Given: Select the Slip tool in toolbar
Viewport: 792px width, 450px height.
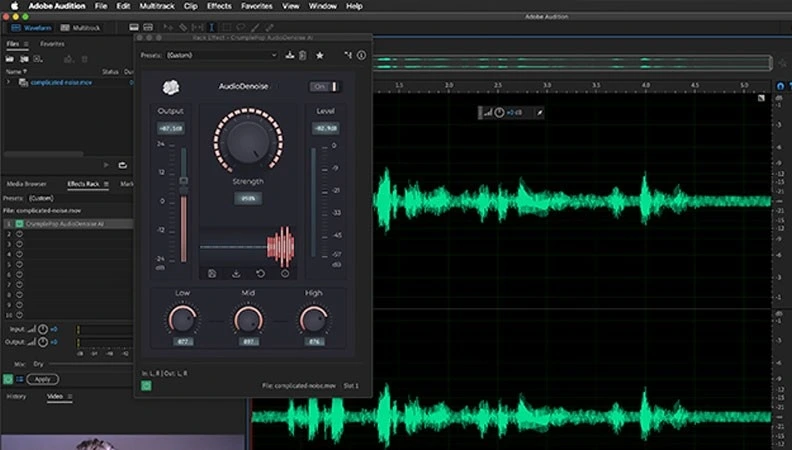Looking at the screenshot, I should (x=197, y=27).
